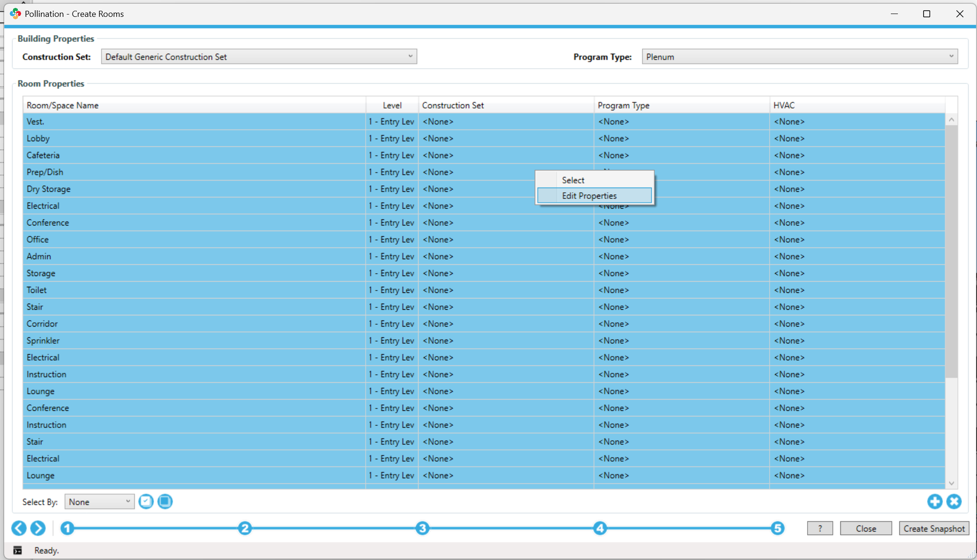Select the Dry Storage room row

(x=484, y=189)
